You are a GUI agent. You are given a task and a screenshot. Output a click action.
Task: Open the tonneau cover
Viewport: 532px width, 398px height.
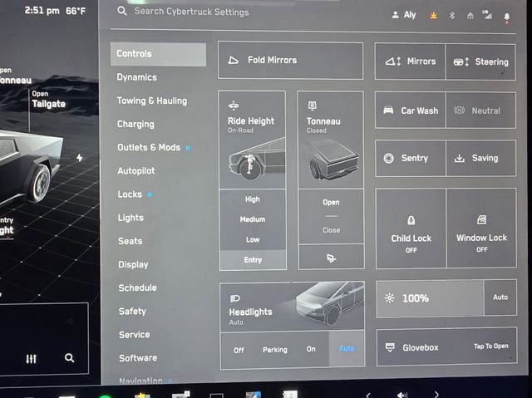click(x=331, y=203)
